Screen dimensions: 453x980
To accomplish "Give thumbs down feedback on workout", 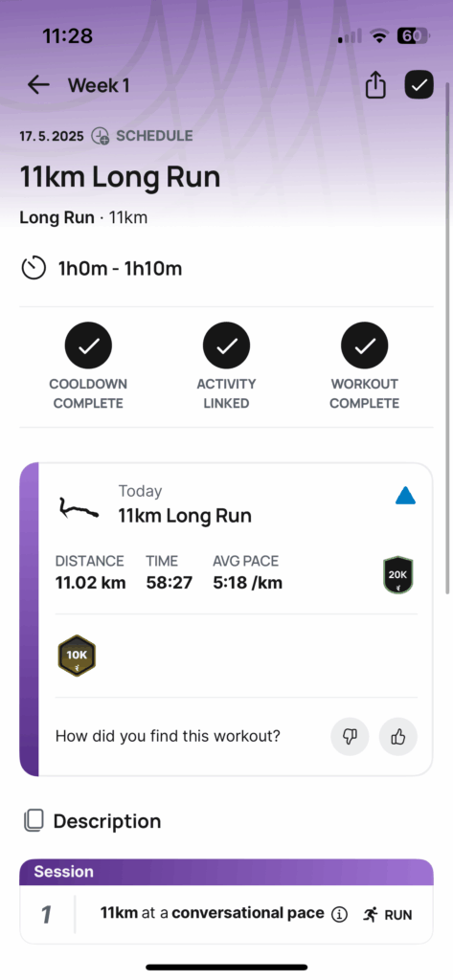I will pyautogui.click(x=350, y=736).
